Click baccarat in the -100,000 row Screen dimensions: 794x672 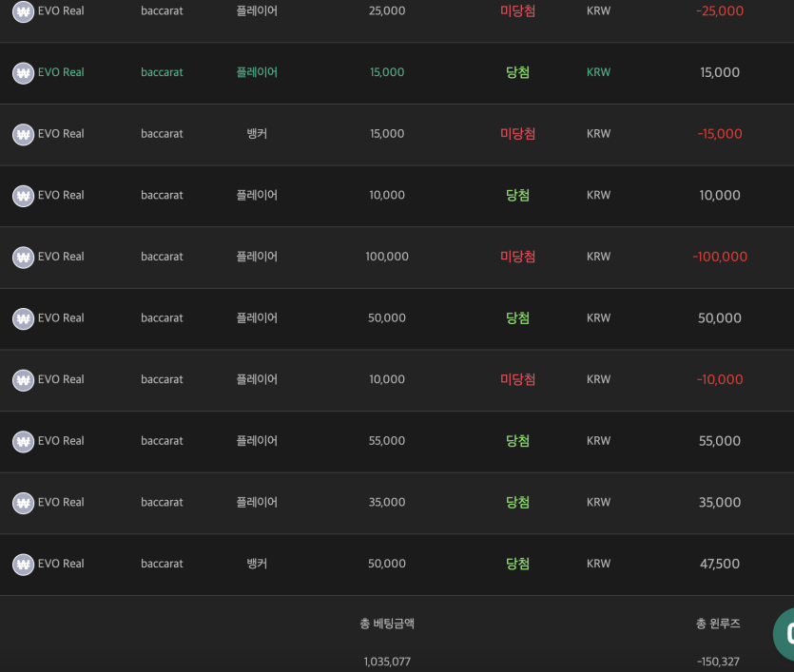point(162,257)
